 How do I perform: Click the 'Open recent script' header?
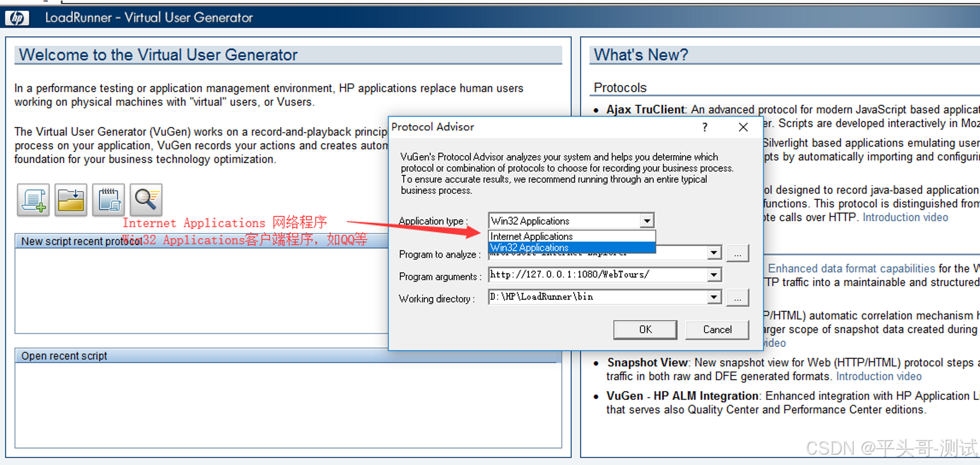click(x=288, y=356)
